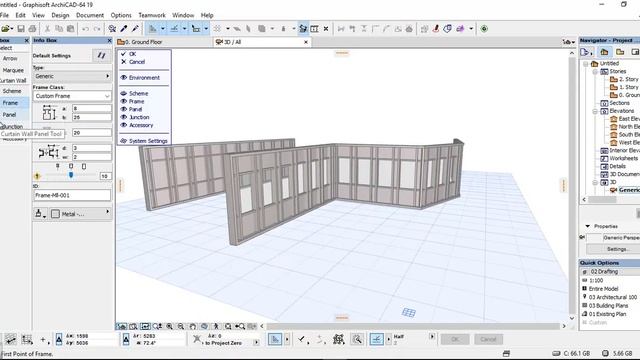Click the frame cross-section dimensions icon

(x=49, y=113)
